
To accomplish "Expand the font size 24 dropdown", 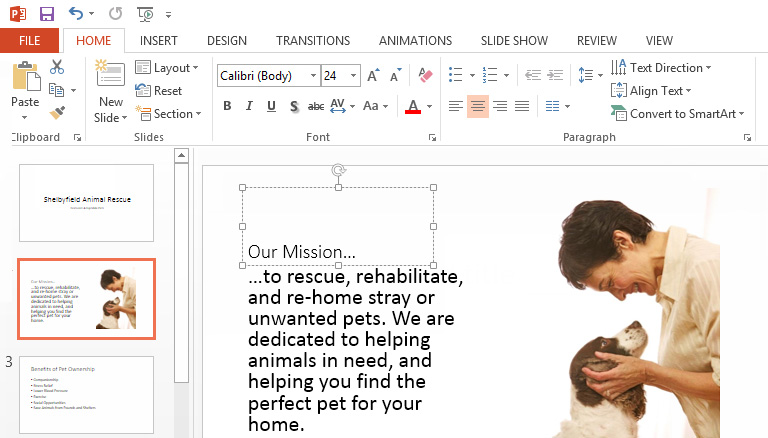I will (354, 76).
